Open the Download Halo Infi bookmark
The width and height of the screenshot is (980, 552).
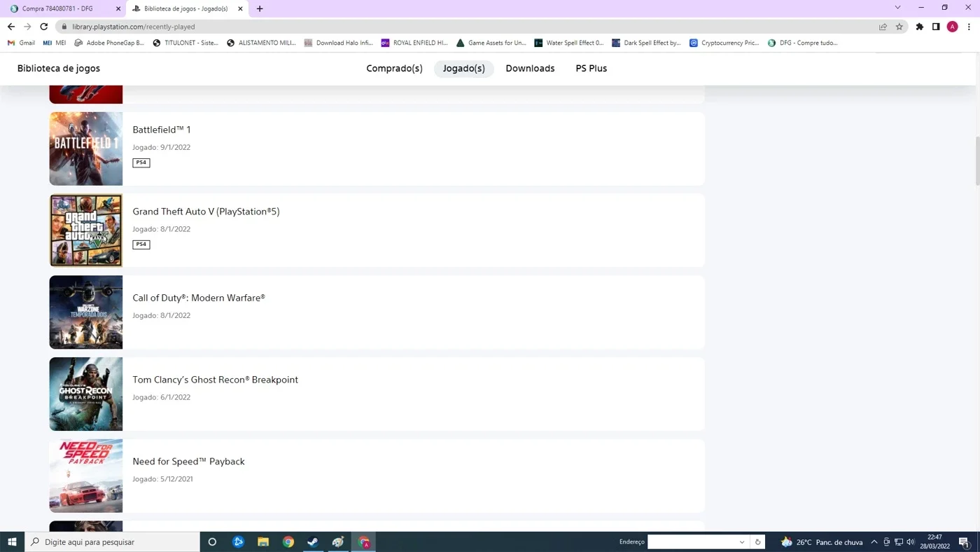click(339, 43)
